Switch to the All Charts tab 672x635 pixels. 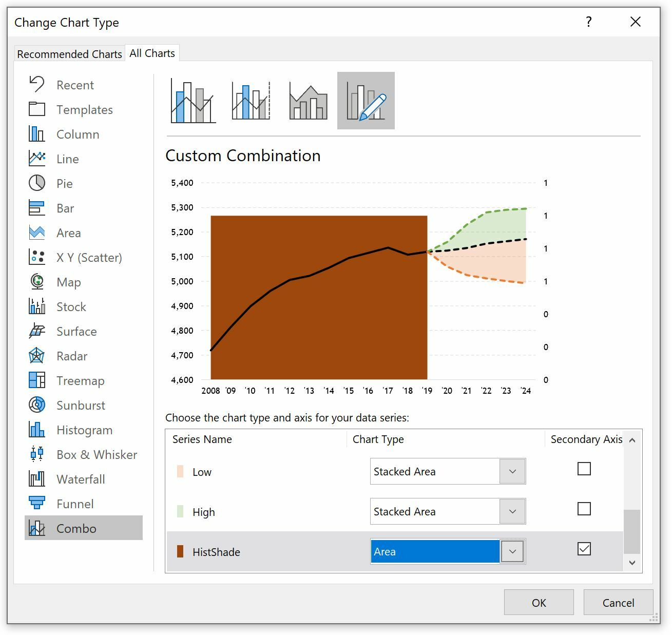[x=152, y=52]
